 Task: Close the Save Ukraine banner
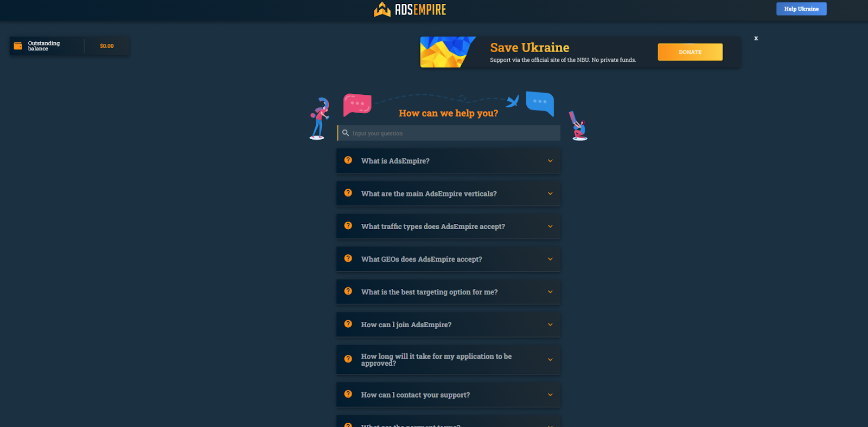coord(756,38)
